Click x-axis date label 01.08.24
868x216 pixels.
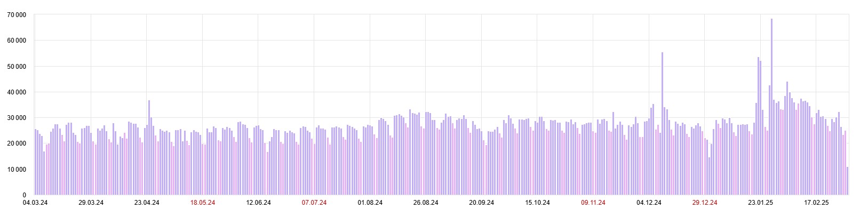[370, 203]
